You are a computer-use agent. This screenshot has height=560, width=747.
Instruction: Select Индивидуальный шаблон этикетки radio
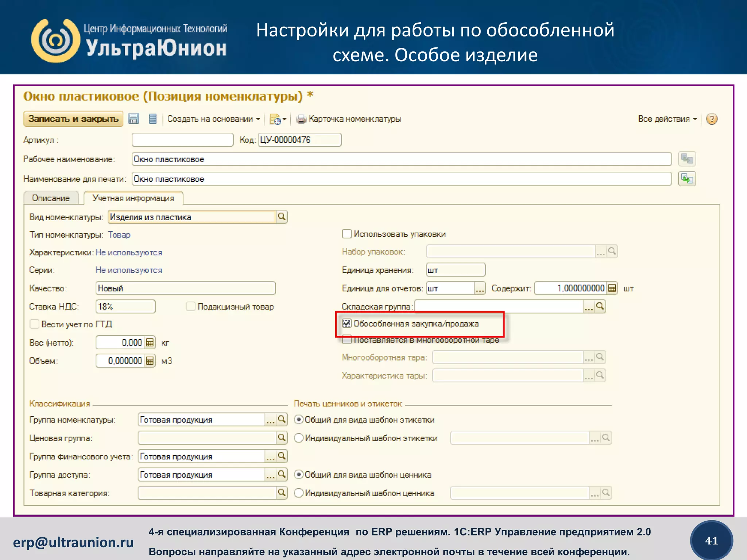[299, 438]
